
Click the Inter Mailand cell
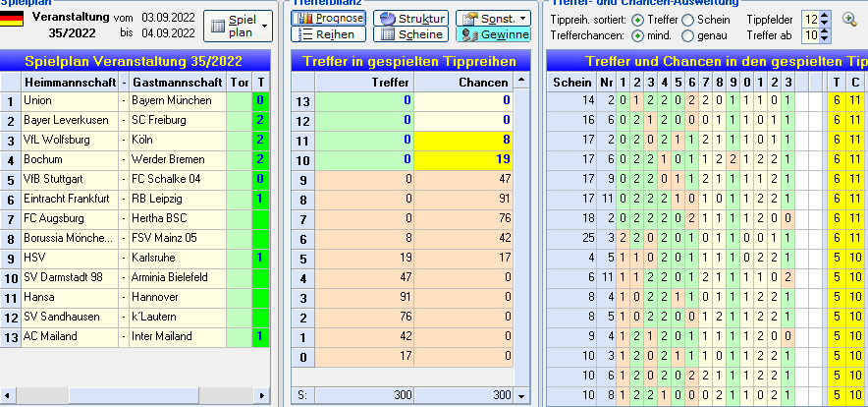point(178,337)
